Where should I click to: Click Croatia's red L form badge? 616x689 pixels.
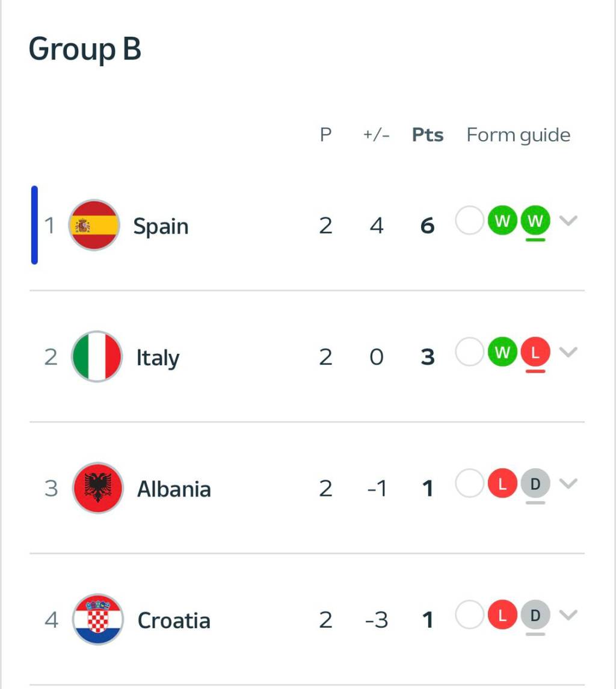[x=502, y=615]
